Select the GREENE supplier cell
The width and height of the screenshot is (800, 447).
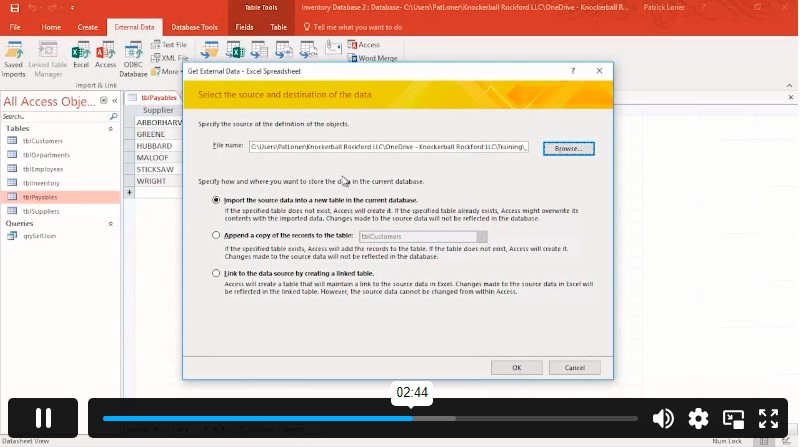click(158, 134)
